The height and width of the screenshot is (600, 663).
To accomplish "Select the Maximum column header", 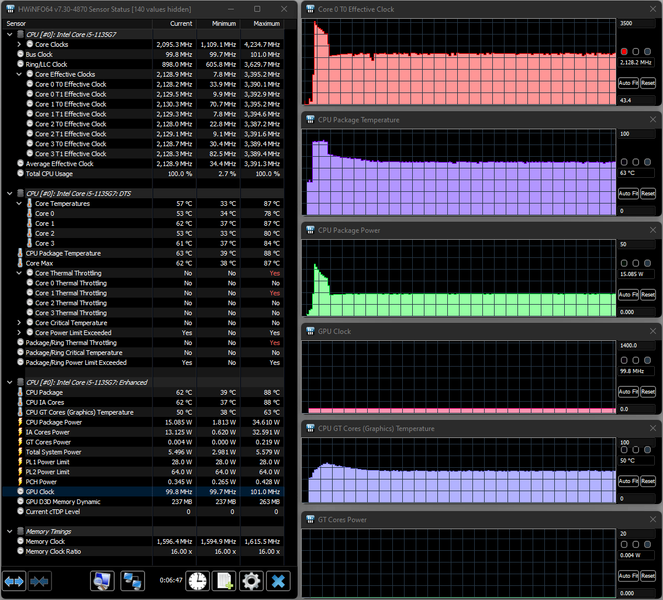I will point(266,23).
